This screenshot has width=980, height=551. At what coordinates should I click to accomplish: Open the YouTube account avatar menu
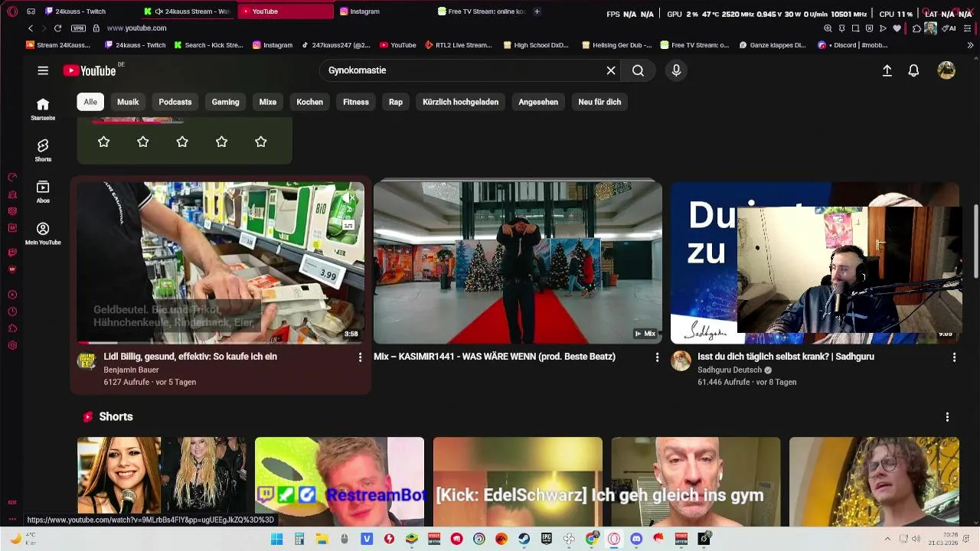tap(946, 70)
